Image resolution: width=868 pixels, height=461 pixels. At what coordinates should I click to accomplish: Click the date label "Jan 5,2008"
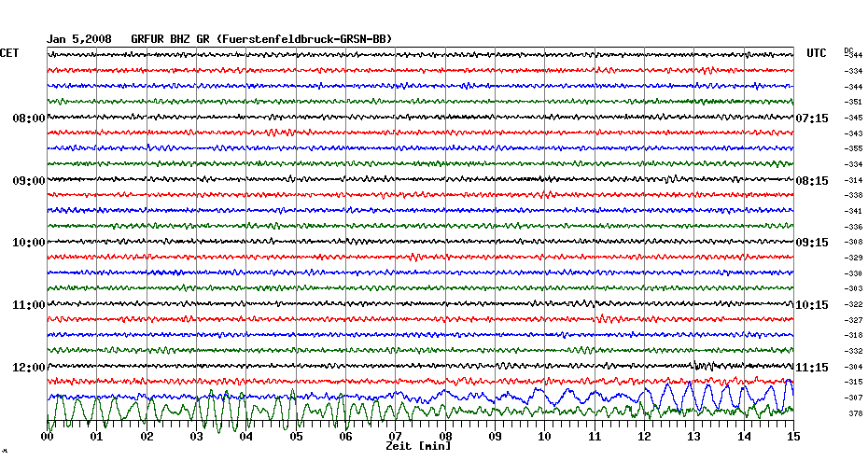(x=78, y=39)
